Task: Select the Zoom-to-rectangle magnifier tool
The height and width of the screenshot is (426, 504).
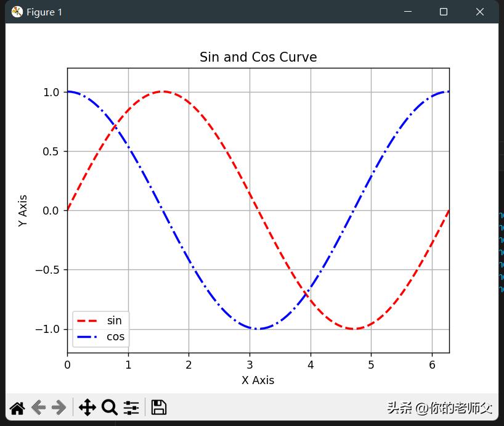Action: (x=110, y=407)
